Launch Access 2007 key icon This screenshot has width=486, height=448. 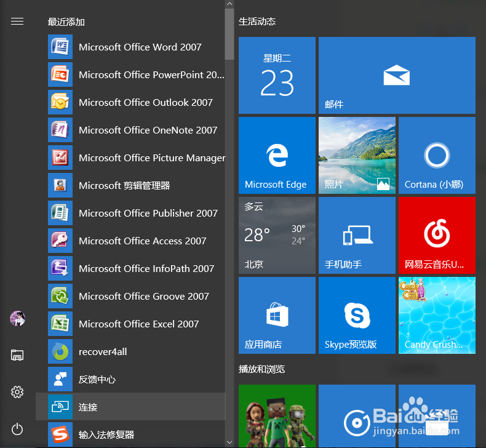pos(60,241)
